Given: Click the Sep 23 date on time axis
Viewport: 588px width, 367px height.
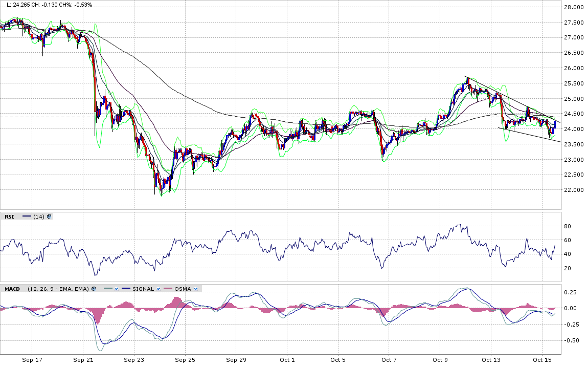Looking at the screenshot, I should point(133,360).
